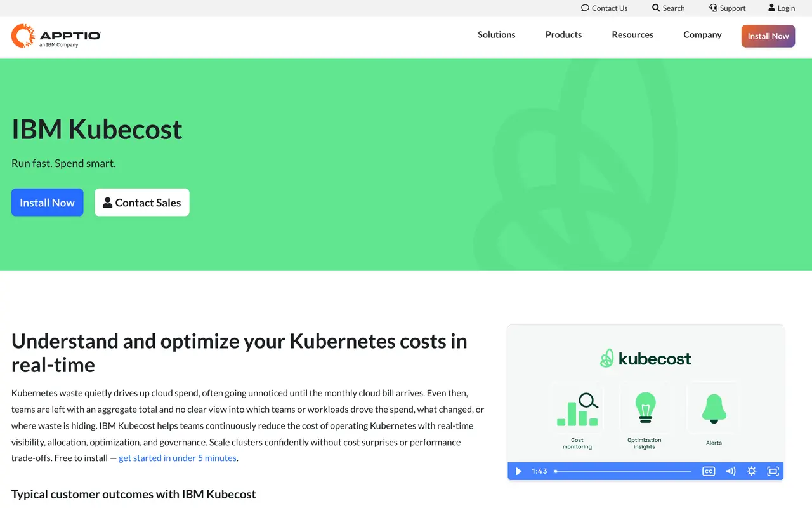The width and height of the screenshot is (812, 508).
Task: Click the Cost monitoring chart icon in video
Action: coord(577,410)
